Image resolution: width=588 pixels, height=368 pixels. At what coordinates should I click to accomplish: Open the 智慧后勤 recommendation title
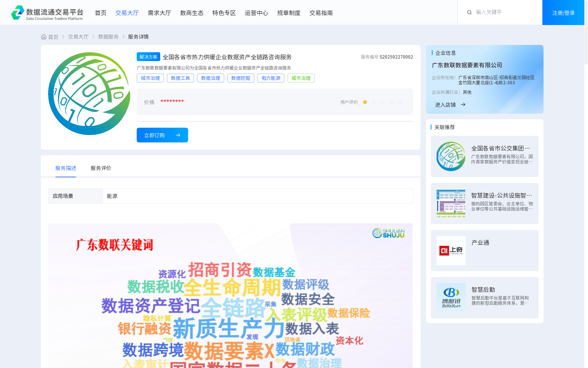483,290
